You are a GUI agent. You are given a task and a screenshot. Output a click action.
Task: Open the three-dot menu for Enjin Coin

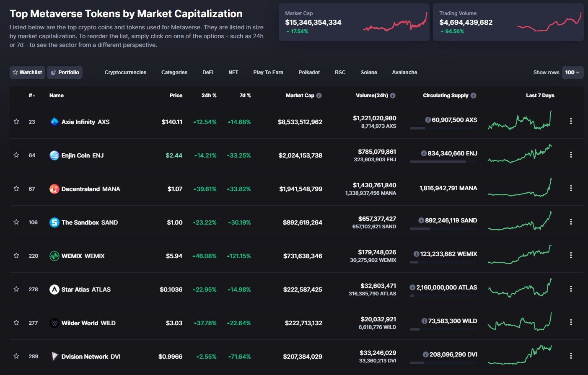[571, 155]
